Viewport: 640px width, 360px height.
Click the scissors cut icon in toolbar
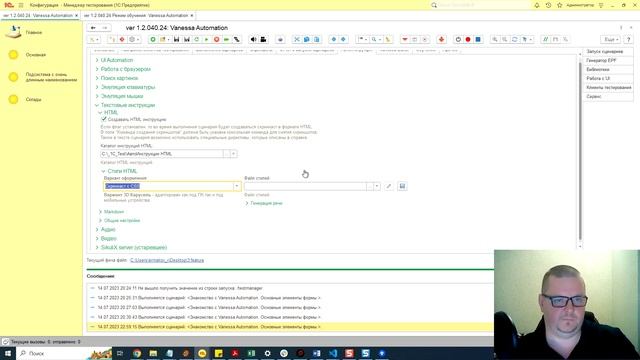click(297, 40)
